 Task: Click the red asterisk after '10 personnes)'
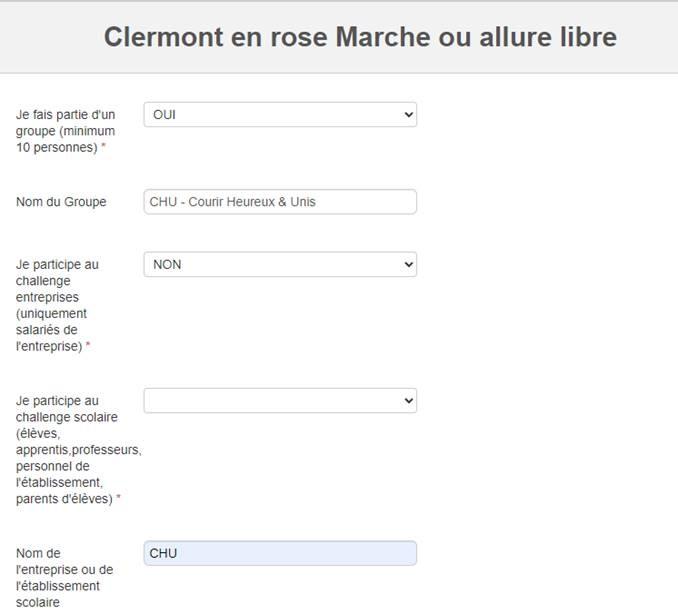point(103,147)
